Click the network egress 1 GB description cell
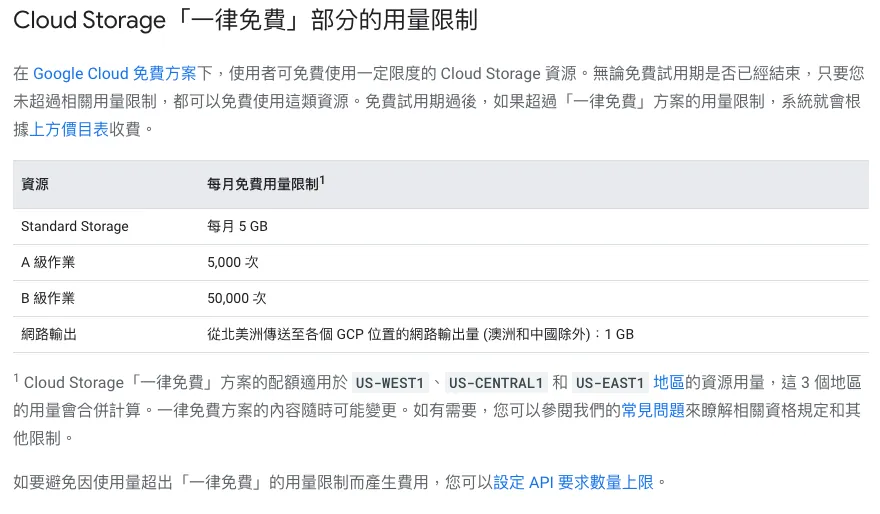 420,334
